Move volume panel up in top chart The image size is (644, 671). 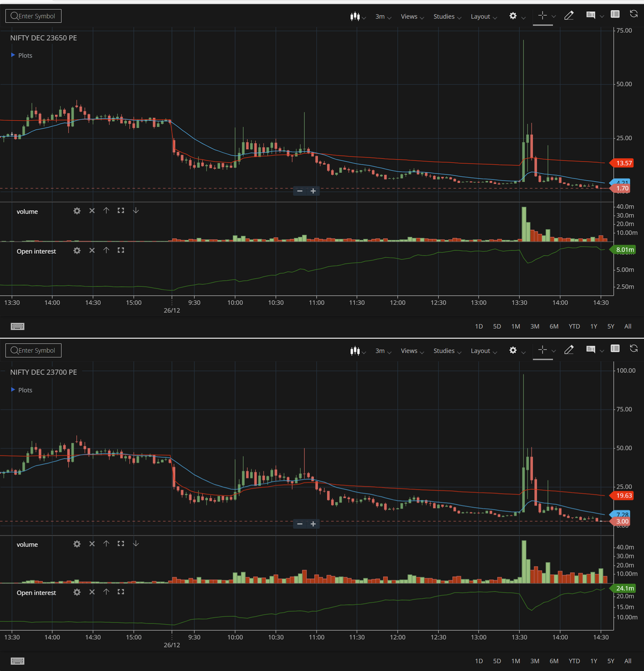pos(106,211)
